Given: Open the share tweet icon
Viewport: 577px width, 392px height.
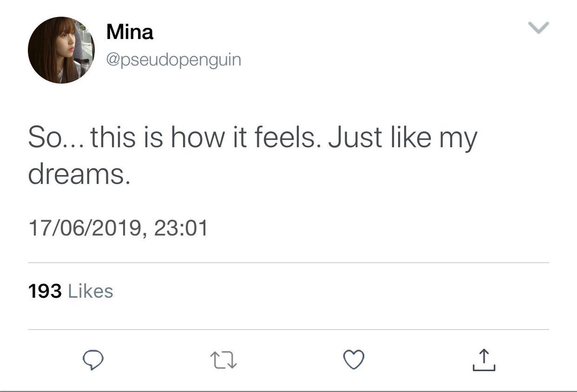Looking at the screenshot, I should click(484, 360).
